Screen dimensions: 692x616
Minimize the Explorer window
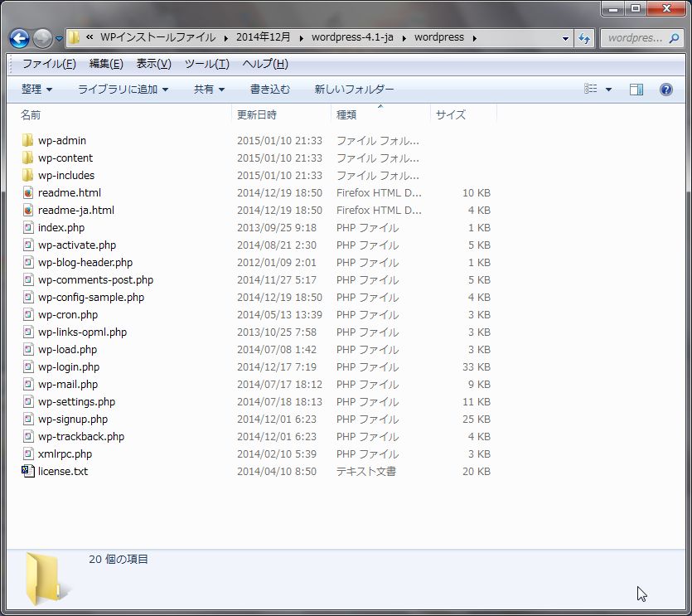click(x=613, y=8)
